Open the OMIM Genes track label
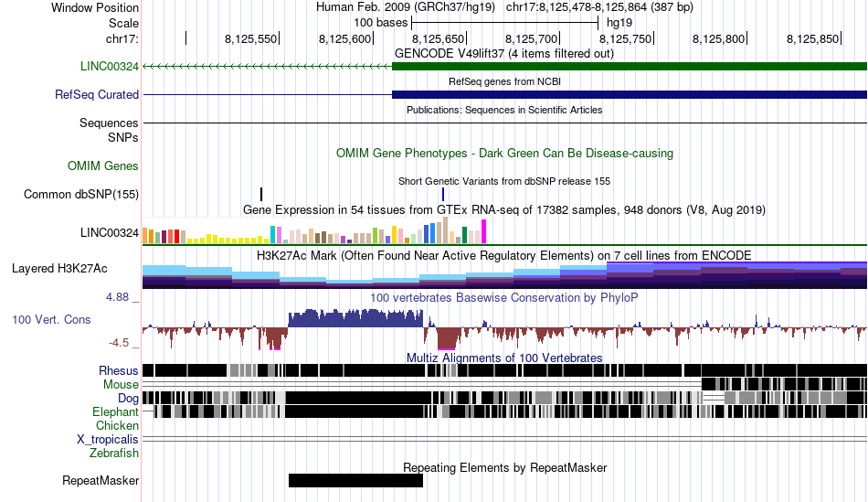Viewport: 868px width, 502px height. pos(103,166)
